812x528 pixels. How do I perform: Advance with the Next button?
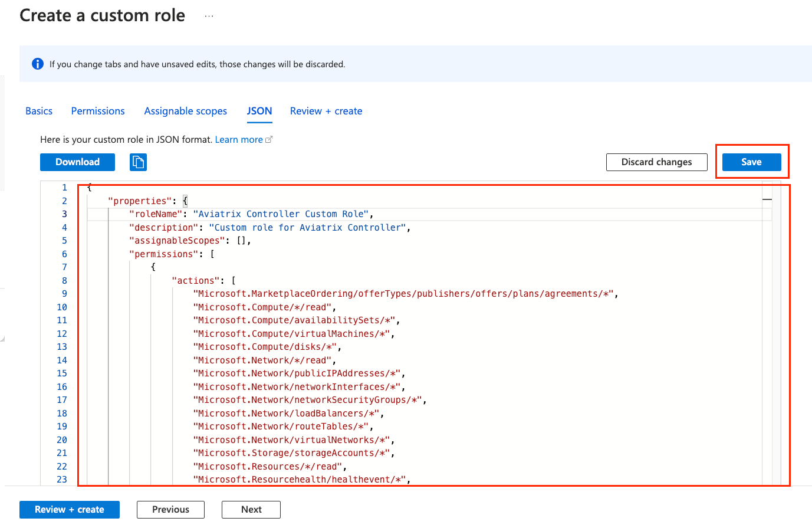251,510
